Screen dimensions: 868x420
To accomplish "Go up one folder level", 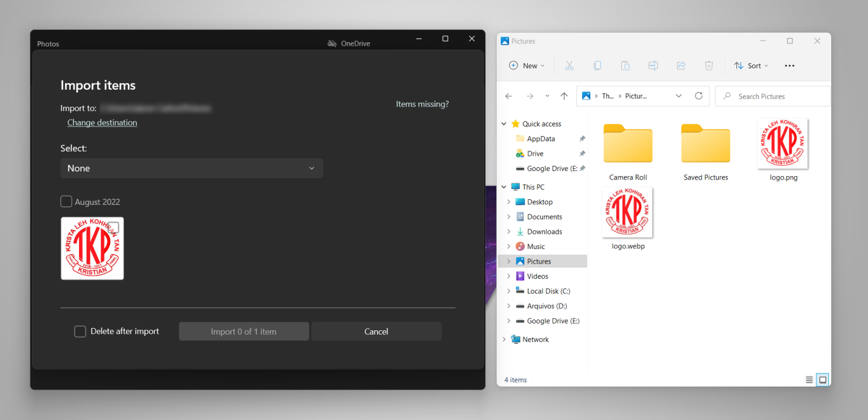I will click(x=564, y=96).
